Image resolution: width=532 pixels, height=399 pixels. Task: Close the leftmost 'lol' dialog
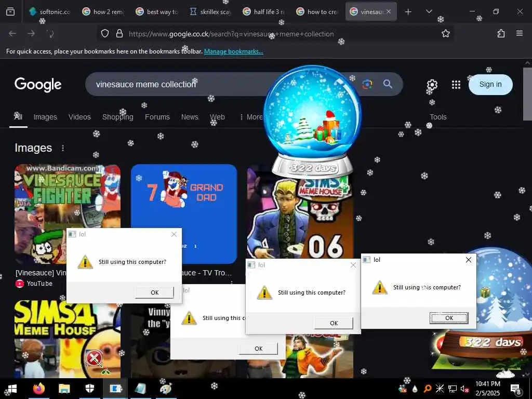click(x=174, y=234)
